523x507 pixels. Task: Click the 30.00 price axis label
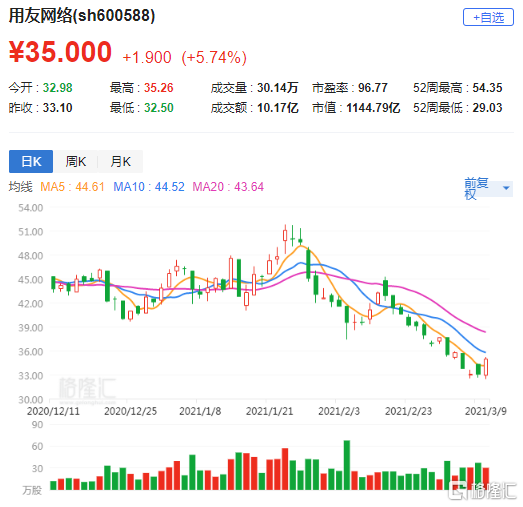pos(31,400)
